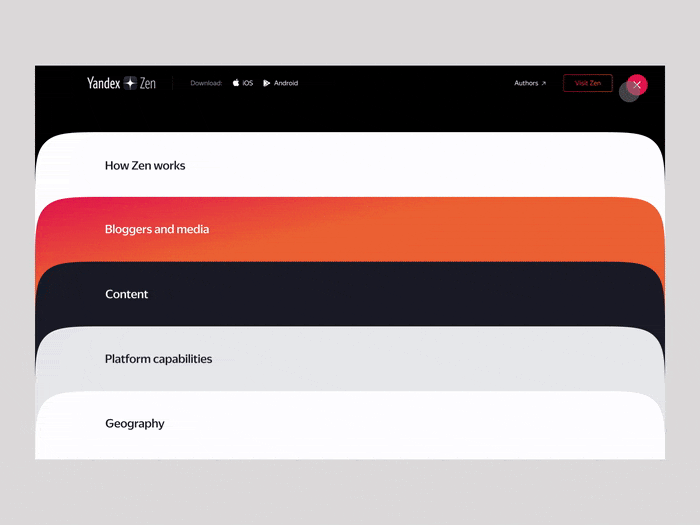The width and height of the screenshot is (700, 525).
Task: Close the menu with the red X button
Action: click(x=637, y=84)
